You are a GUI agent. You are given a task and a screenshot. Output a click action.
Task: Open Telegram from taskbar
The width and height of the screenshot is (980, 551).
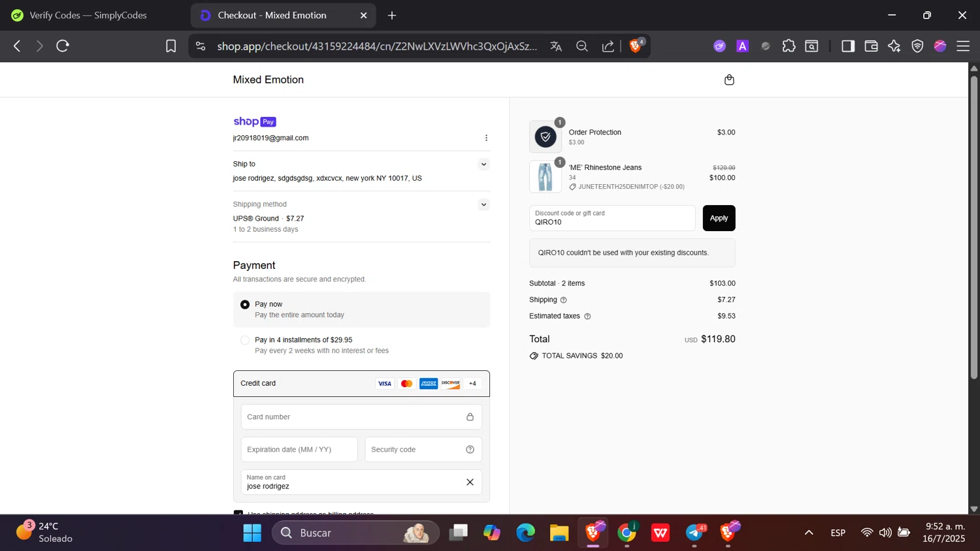pyautogui.click(x=695, y=533)
